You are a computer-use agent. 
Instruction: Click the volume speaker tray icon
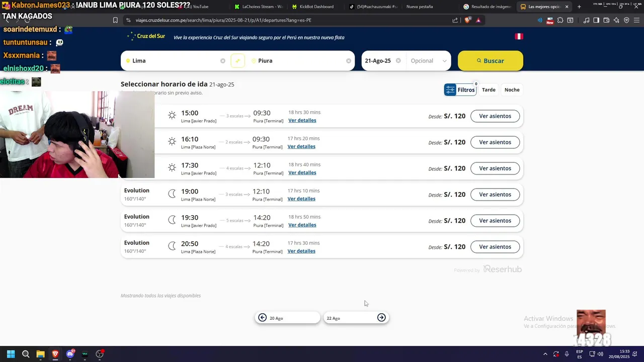coord(600,354)
